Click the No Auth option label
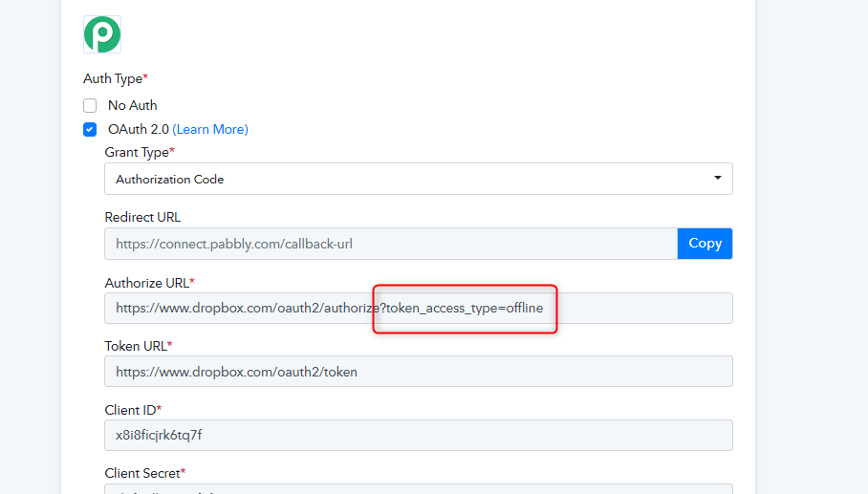 (132, 105)
